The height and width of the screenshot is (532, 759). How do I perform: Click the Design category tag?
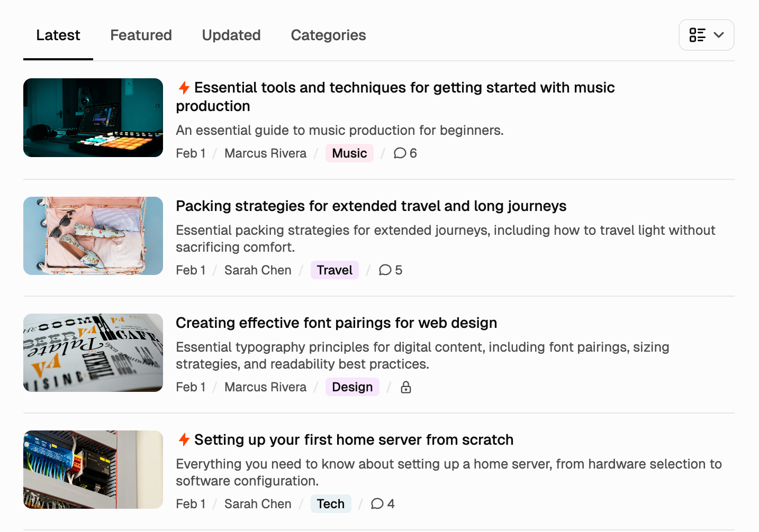click(352, 387)
